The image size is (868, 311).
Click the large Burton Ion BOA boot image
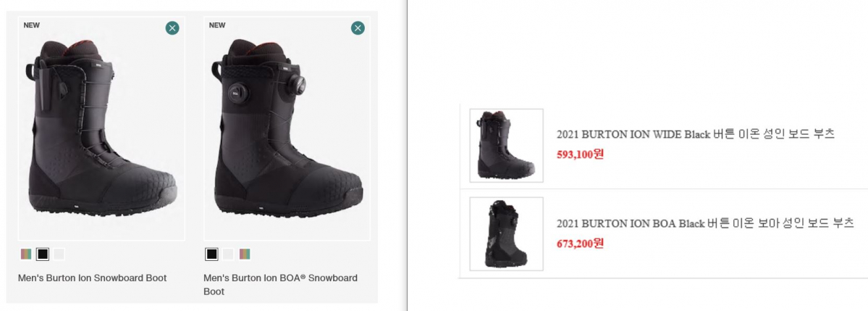287,130
